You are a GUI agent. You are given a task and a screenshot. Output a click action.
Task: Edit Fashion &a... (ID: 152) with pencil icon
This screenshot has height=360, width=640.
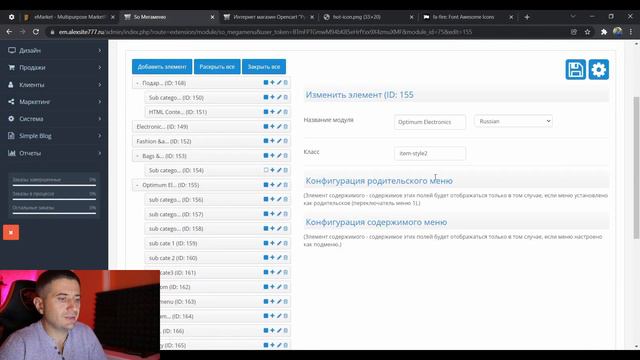(x=279, y=141)
